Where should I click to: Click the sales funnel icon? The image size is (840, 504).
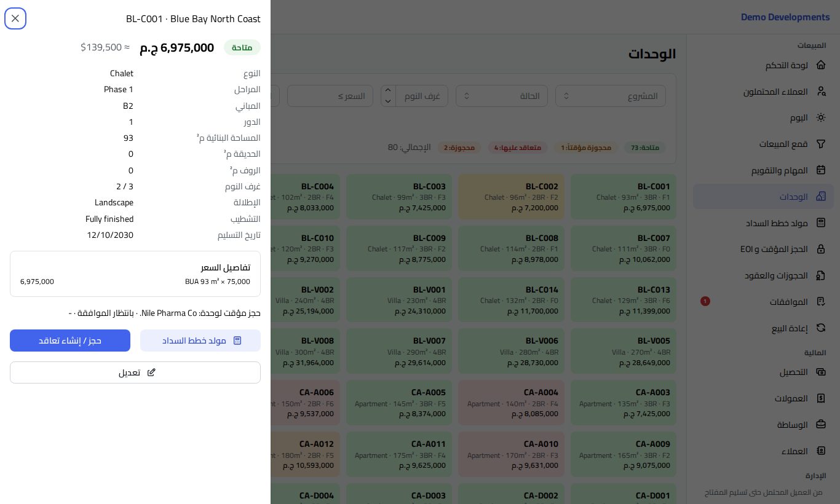pos(821,144)
